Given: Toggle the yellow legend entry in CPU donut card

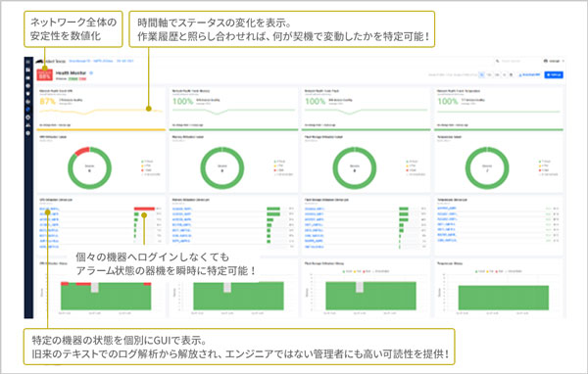Looking at the screenshot, I should click(x=147, y=165).
